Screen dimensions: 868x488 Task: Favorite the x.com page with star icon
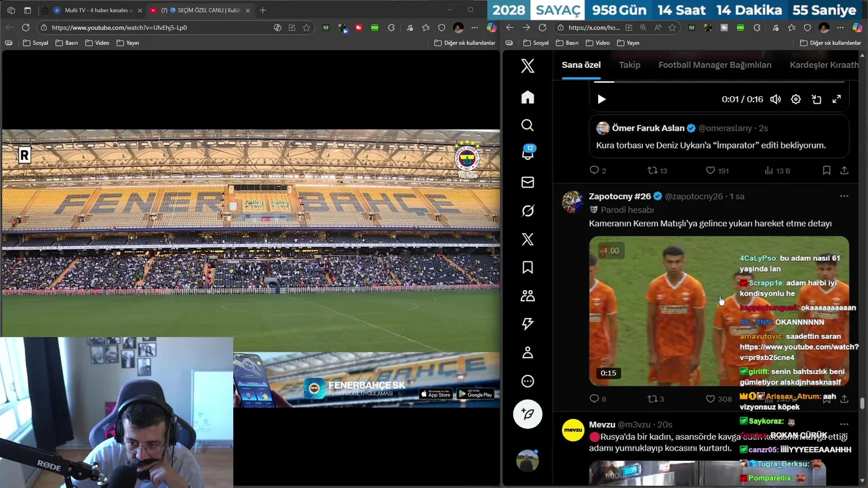(672, 28)
